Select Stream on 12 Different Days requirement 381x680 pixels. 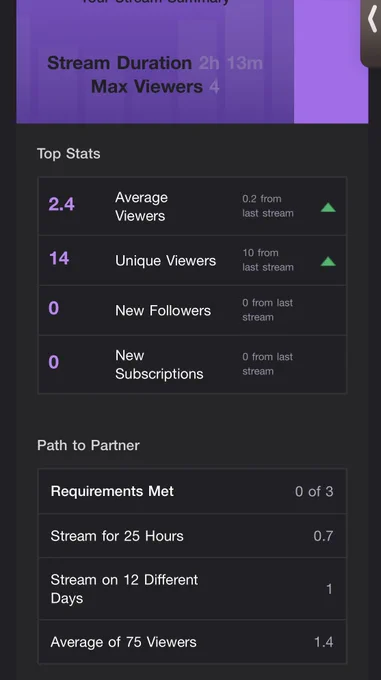tap(192, 588)
